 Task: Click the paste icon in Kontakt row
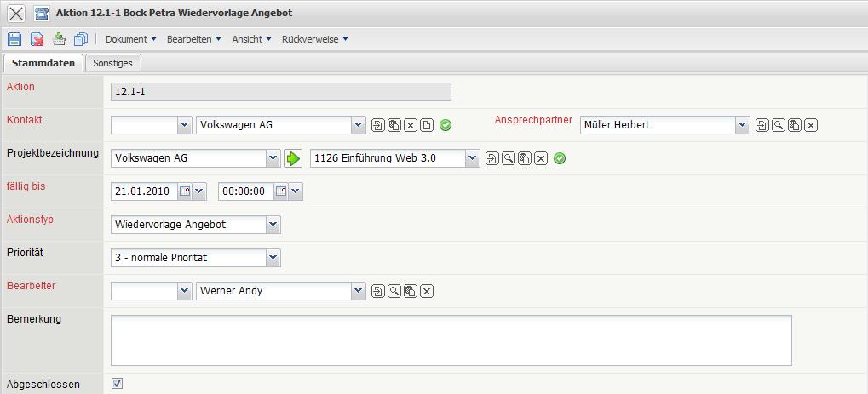click(394, 126)
